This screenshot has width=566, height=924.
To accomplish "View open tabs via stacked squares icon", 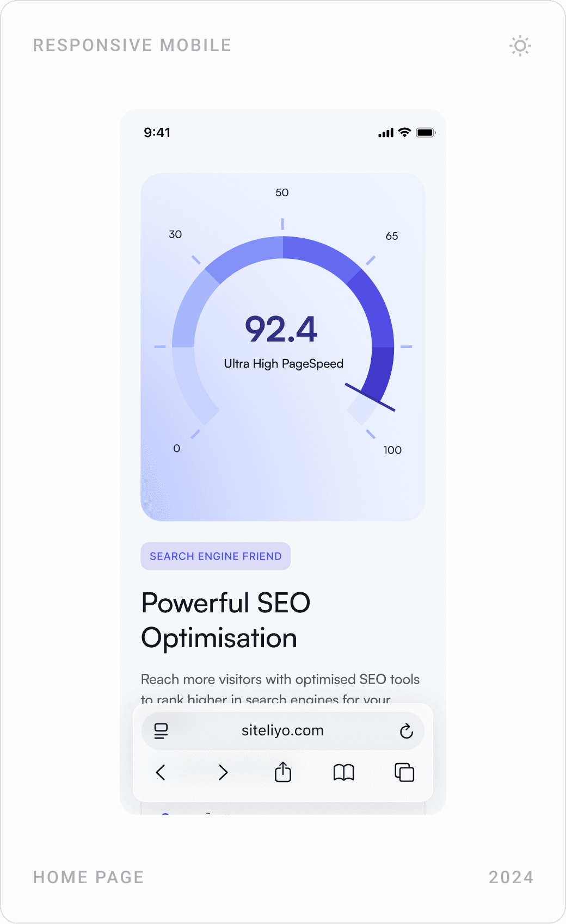I will pyautogui.click(x=405, y=772).
